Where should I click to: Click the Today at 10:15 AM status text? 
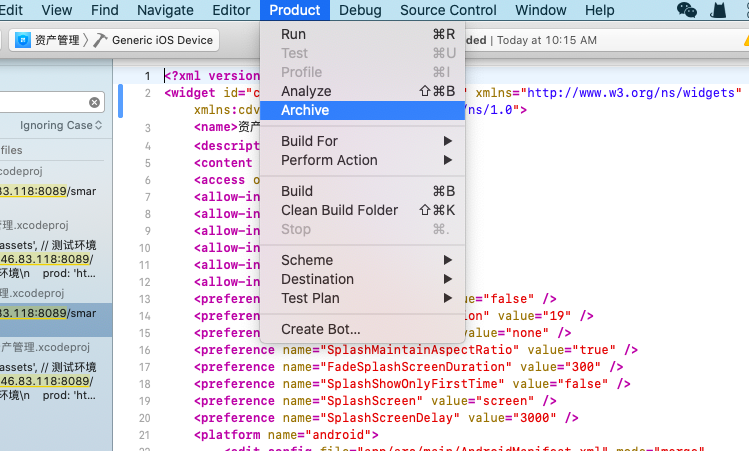pos(546,40)
